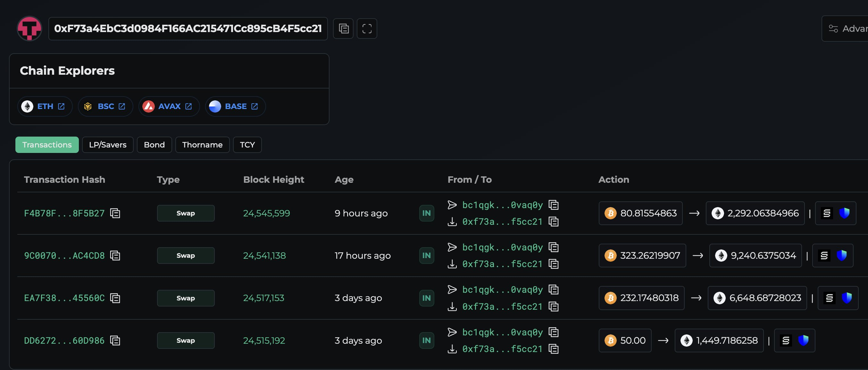
Task: Open BASE chain explorer link
Action: (235, 106)
